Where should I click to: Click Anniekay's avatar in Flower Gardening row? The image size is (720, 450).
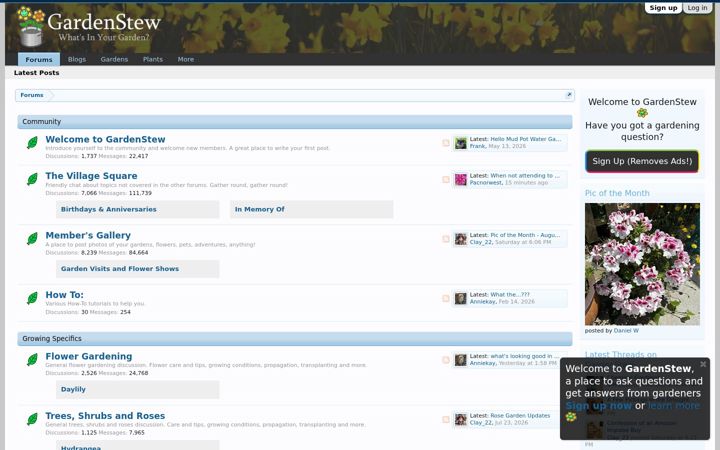click(461, 360)
